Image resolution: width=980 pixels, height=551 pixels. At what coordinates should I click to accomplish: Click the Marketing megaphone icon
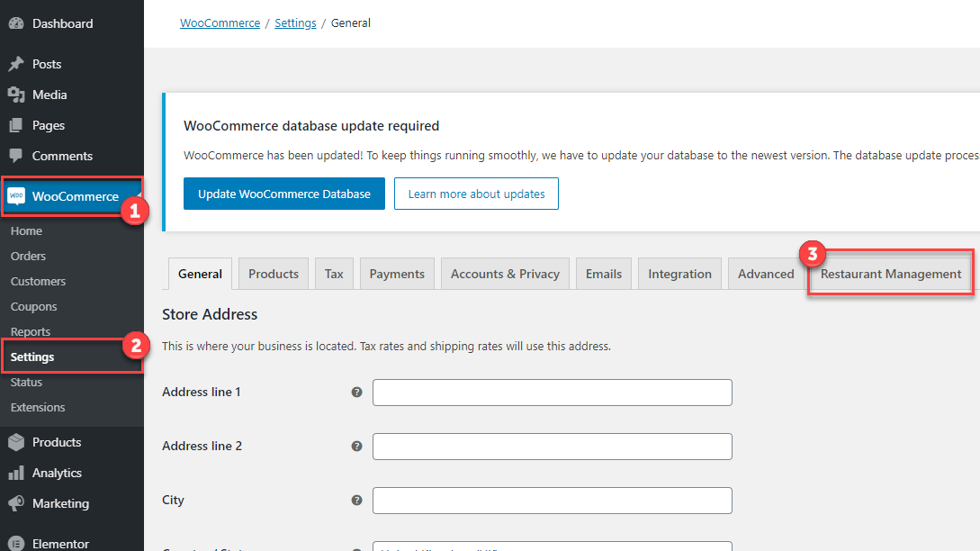[x=16, y=503]
